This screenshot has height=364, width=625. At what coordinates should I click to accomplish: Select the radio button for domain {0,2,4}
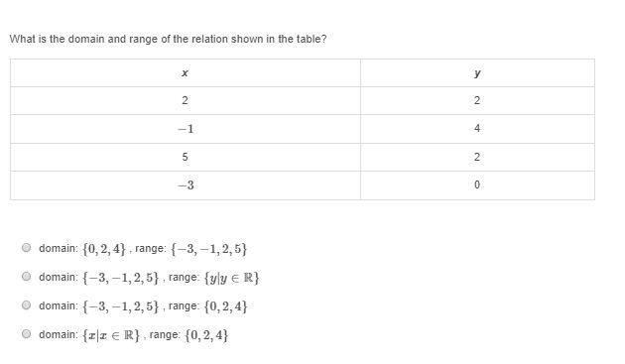26,248
